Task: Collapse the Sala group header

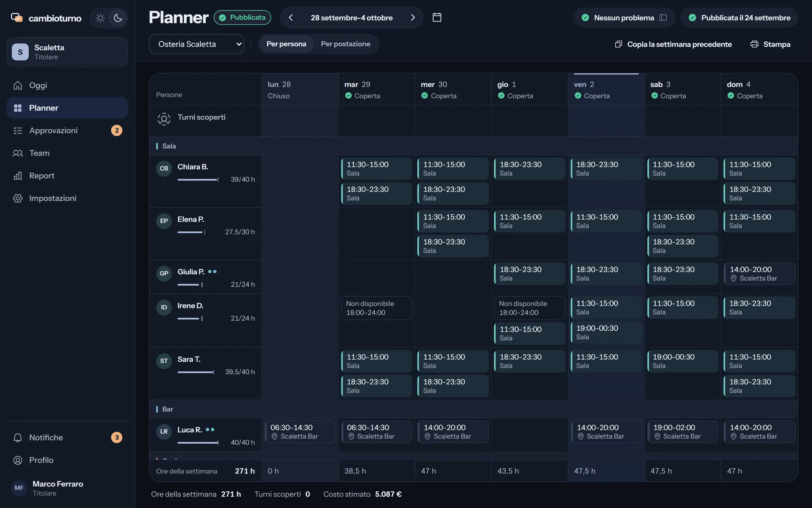Action: (x=473, y=146)
